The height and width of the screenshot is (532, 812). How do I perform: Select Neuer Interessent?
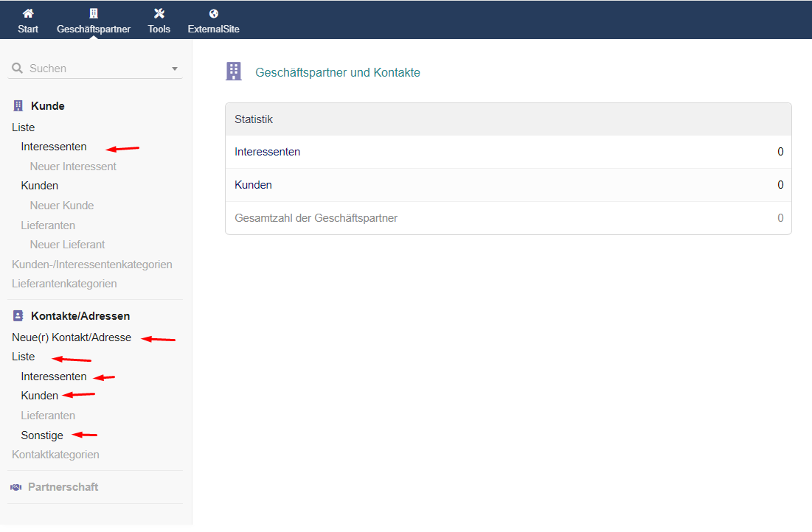[x=73, y=166]
